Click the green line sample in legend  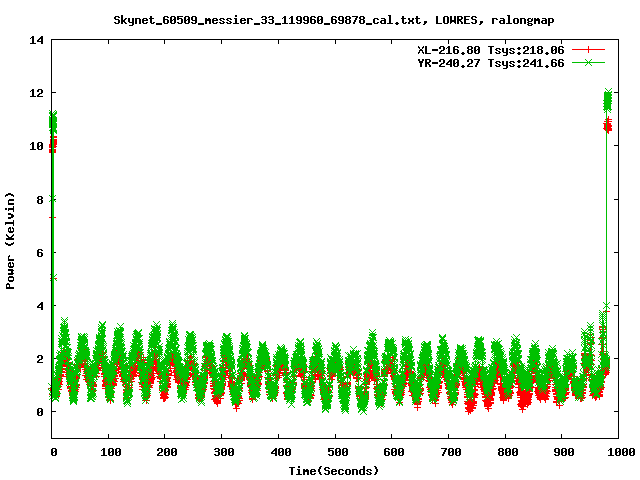click(588, 62)
